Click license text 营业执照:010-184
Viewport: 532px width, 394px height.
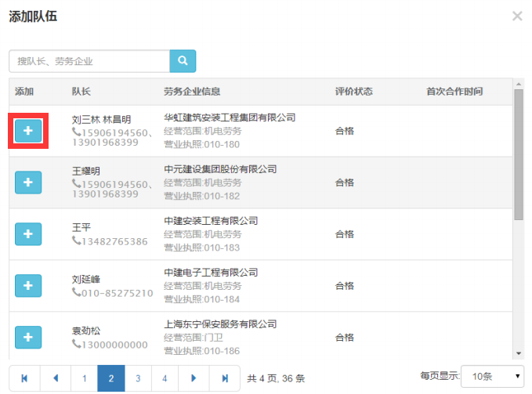point(202,299)
